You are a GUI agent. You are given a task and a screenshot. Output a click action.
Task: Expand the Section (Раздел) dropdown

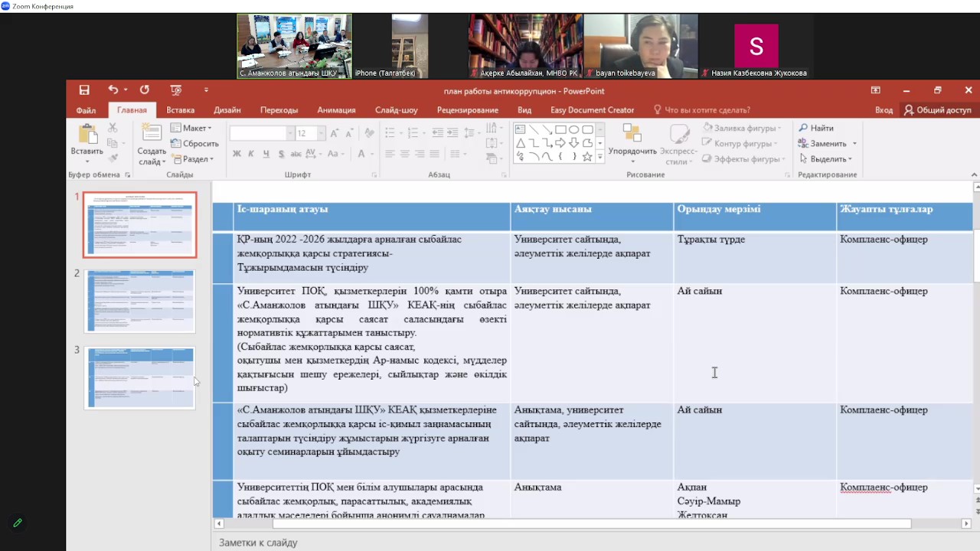tap(193, 159)
